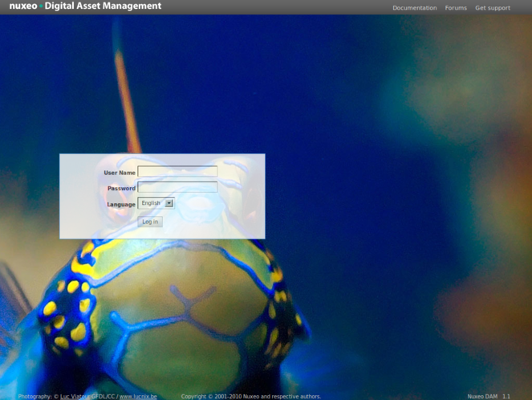Click the Digital Asset Management title
The width and height of the screenshot is (532, 400).
click(x=103, y=6)
